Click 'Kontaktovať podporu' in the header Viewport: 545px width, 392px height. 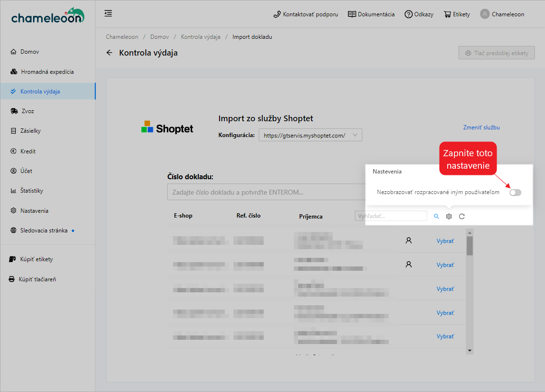305,14
